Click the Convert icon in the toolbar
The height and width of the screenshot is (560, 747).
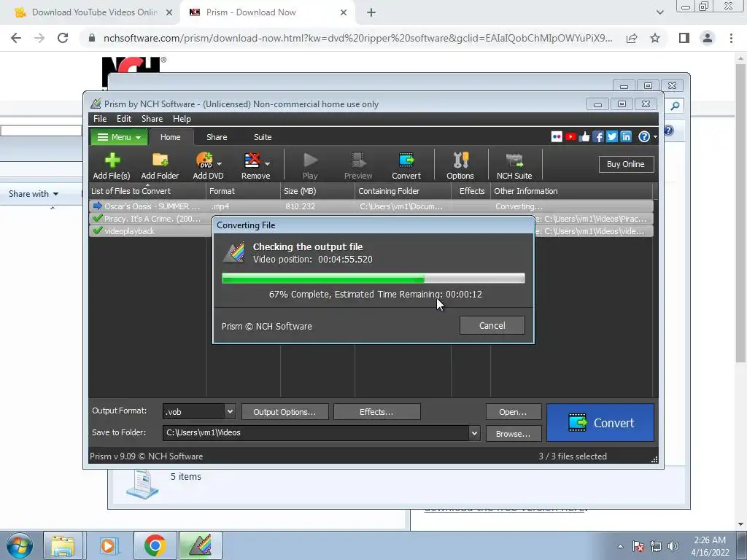point(406,166)
